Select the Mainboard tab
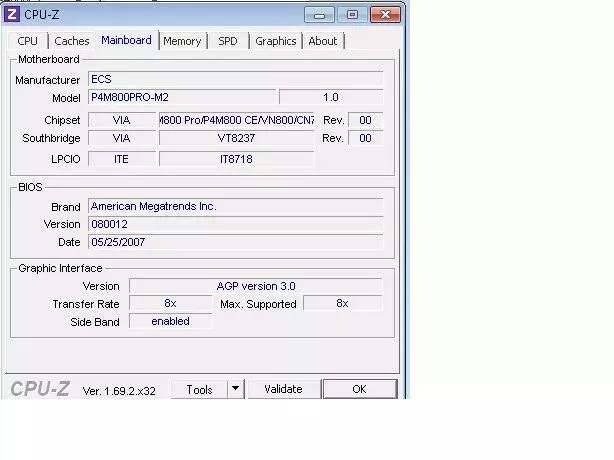 (126, 40)
